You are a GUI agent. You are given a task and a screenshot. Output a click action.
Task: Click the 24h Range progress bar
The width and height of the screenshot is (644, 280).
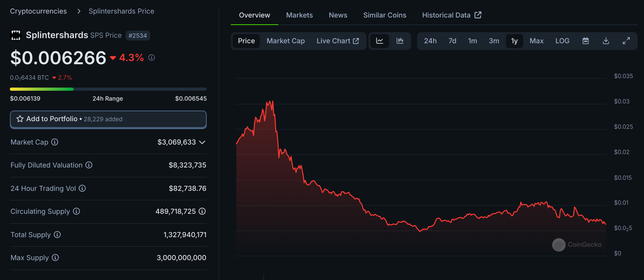[108, 89]
